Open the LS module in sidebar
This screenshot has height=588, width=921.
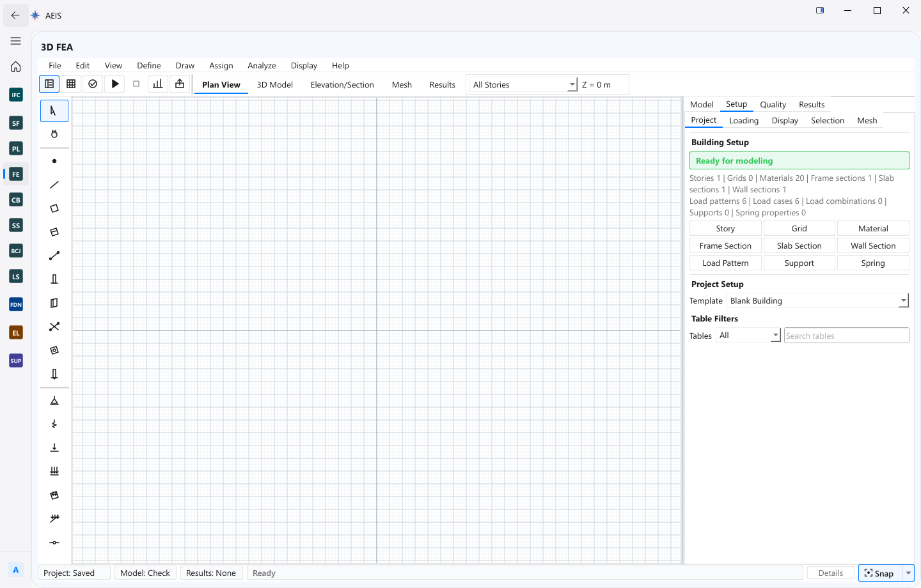(16, 276)
